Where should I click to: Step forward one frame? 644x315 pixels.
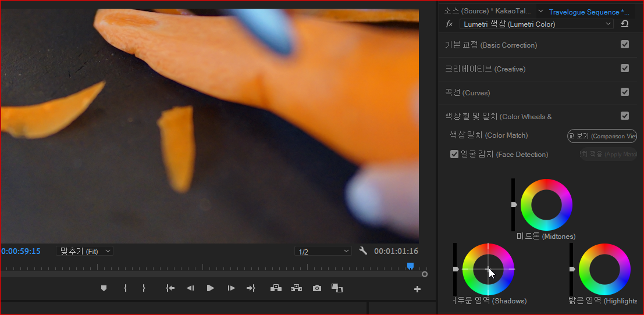(x=231, y=288)
